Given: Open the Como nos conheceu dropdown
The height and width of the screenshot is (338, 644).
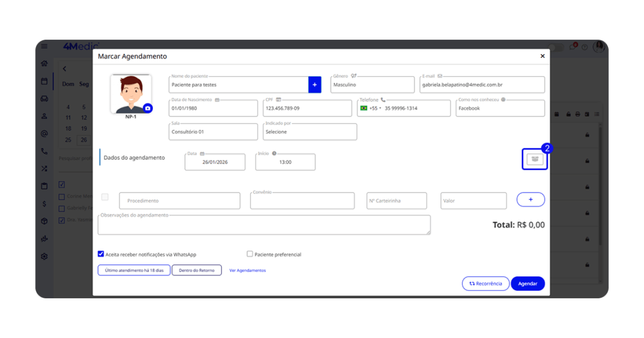Looking at the screenshot, I should click(499, 109).
